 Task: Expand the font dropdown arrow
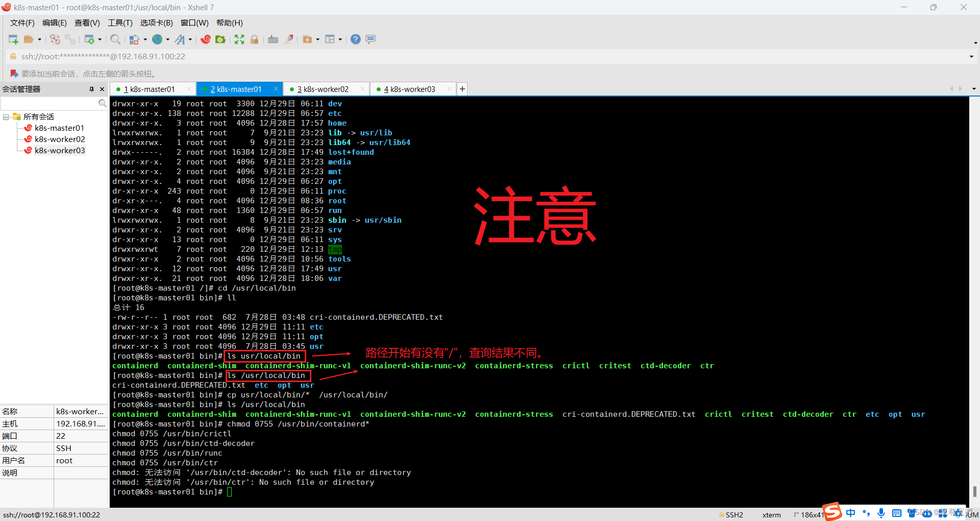(x=190, y=39)
